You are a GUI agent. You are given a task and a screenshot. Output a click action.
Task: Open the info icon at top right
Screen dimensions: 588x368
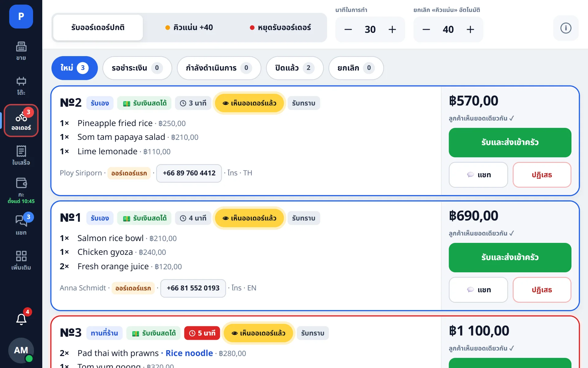tap(566, 28)
